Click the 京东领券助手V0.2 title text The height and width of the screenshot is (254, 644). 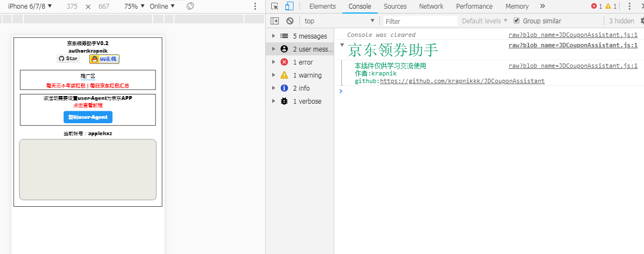88,43
